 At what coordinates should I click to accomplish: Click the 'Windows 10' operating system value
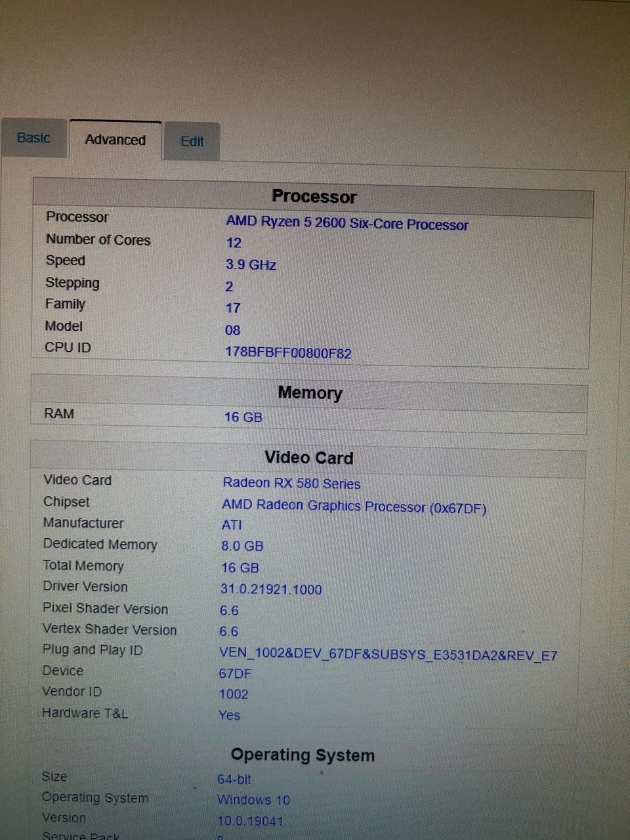[x=253, y=800]
